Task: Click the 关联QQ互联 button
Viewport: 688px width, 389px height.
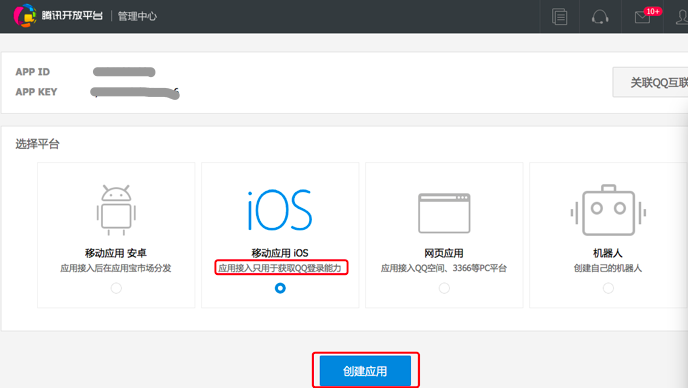Action: [651, 82]
